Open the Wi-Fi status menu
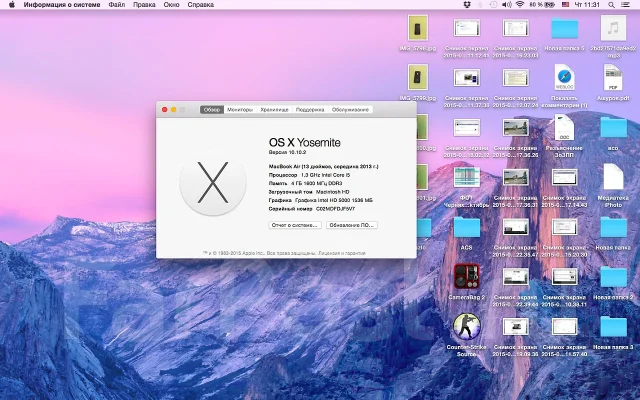640x400 pixels. (520, 5)
